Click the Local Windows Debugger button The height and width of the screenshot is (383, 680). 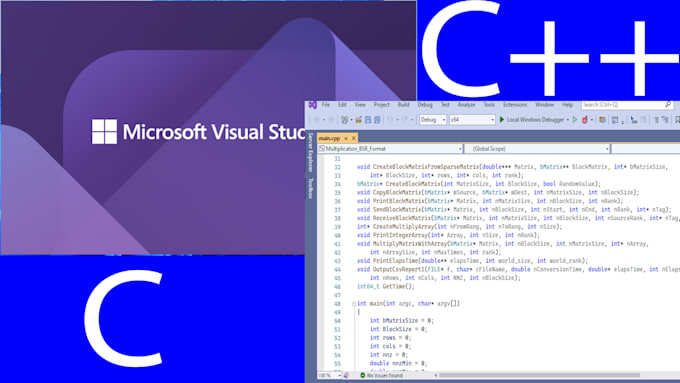(x=535, y=120)
